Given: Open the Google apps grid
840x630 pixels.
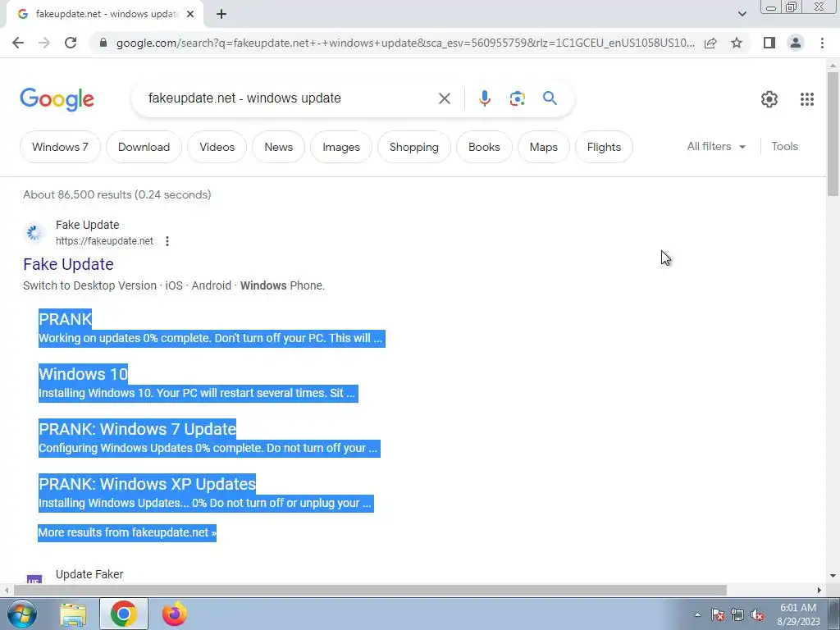Looking at the screenshot, I should click(x=807, y=99).
